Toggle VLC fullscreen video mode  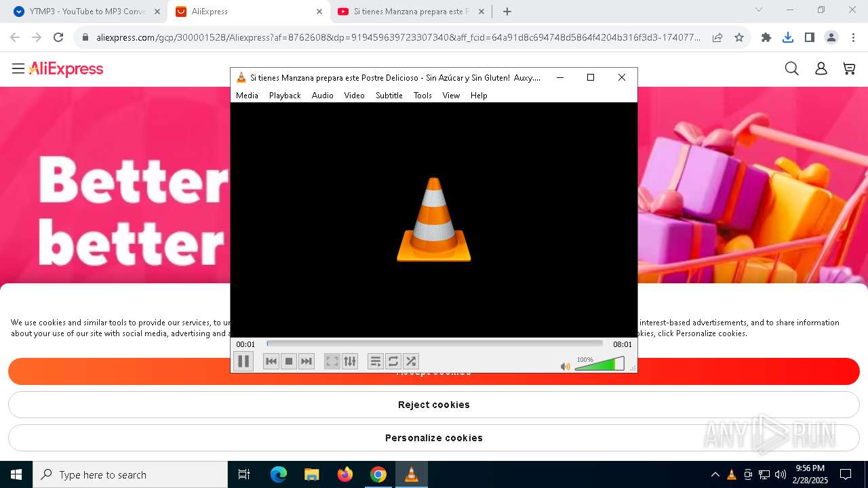tap(332, 361)
